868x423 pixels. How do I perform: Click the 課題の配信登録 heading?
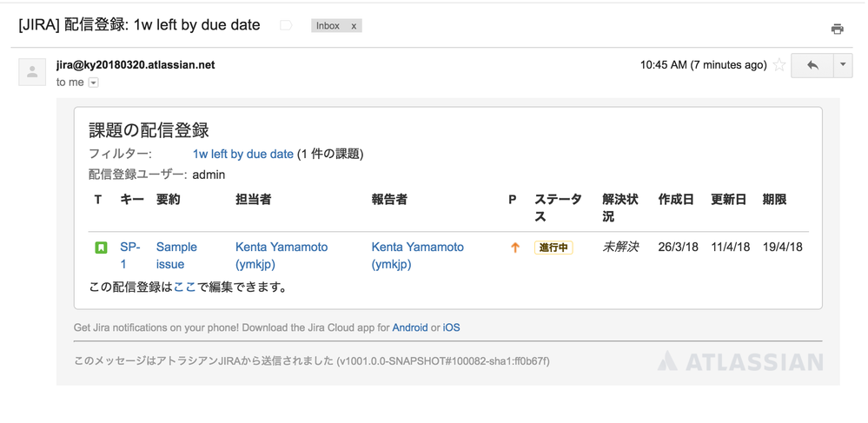149,131
